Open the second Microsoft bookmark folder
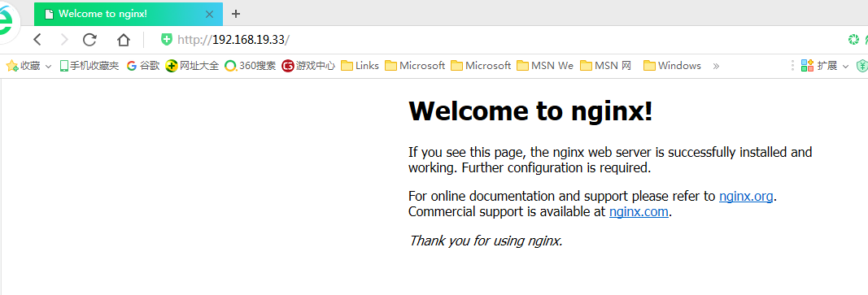 click(x=481, y=66)
